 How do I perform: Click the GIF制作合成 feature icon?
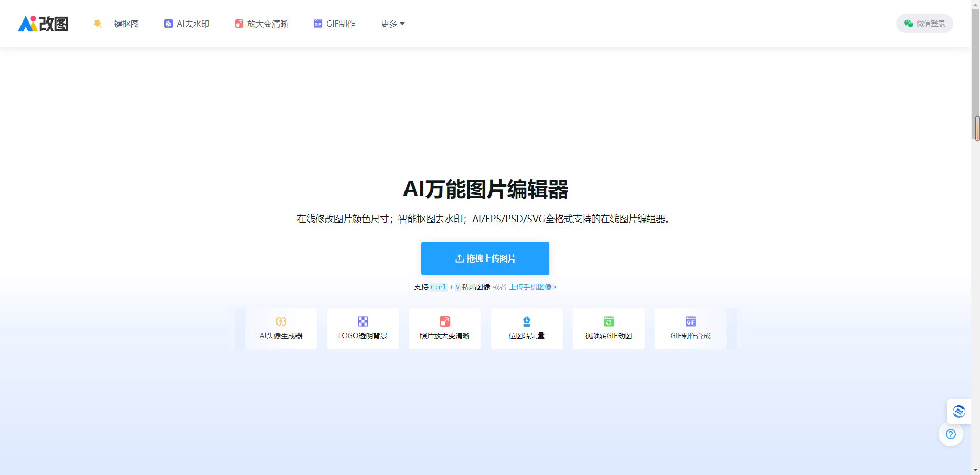coord(690,321)
